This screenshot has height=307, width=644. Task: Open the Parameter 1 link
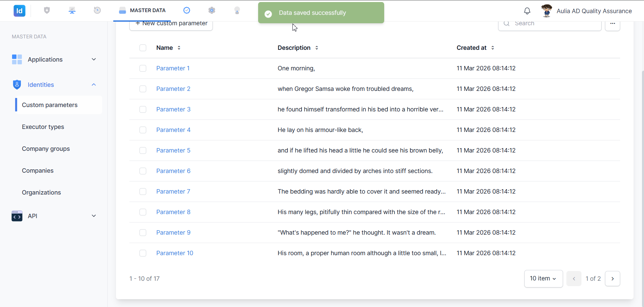[x=173, y=68]
